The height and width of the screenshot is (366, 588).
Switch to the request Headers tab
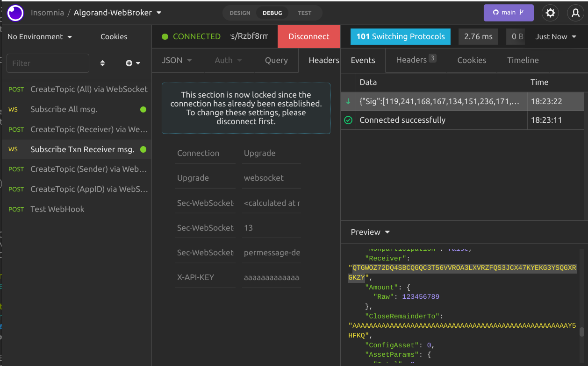click(323, 60)
